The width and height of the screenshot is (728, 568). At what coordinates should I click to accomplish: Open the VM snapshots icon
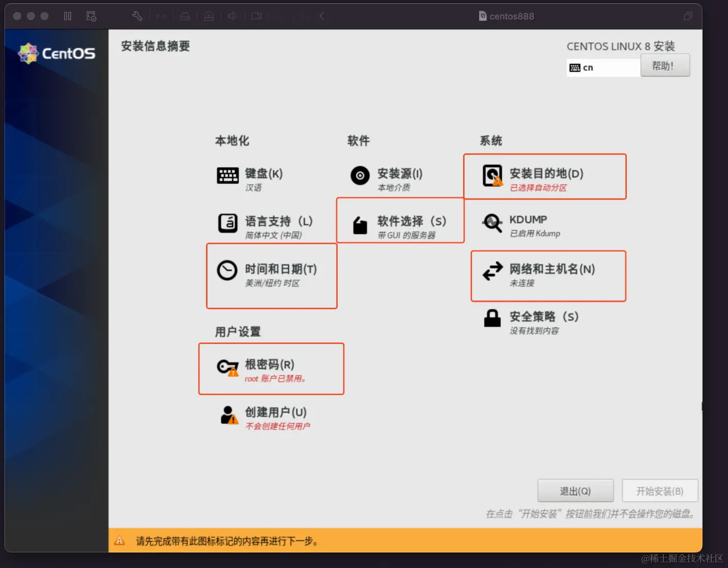(x=91, y=16)
